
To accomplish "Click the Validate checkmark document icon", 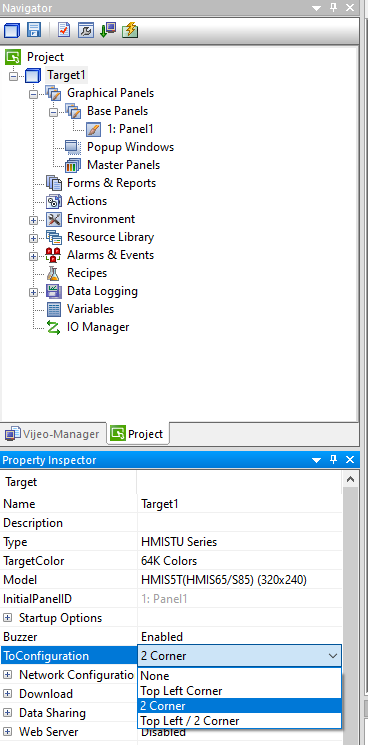I will click(64, 30).
